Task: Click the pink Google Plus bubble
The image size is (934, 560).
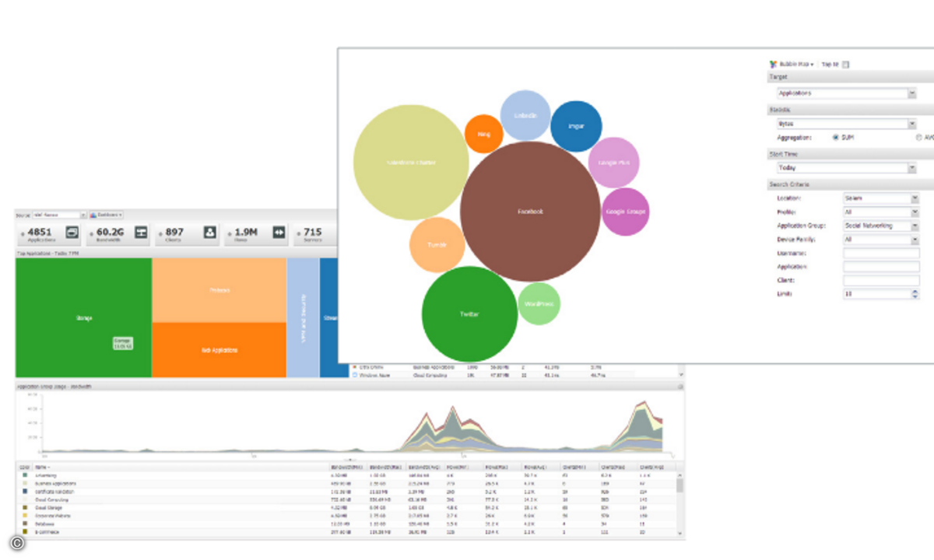Action: coord(613,163)
